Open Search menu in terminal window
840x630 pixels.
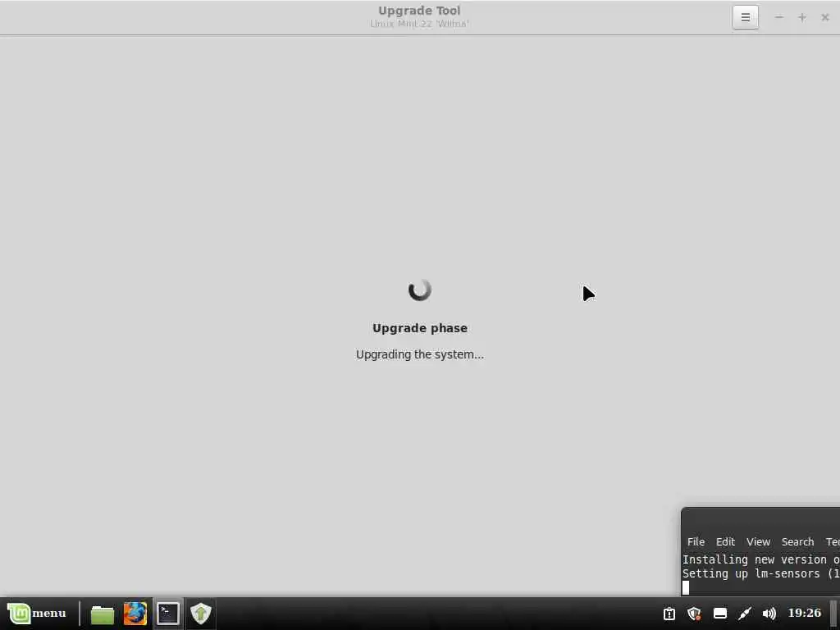797,541
